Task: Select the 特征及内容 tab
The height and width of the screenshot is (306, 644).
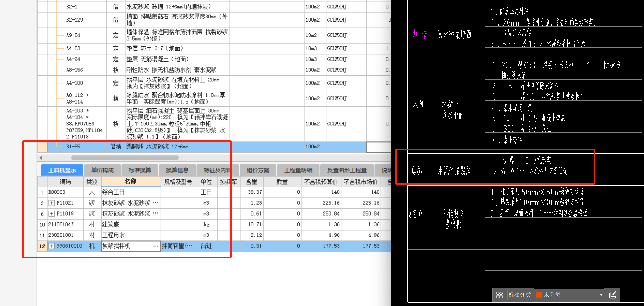Action: 217,170
